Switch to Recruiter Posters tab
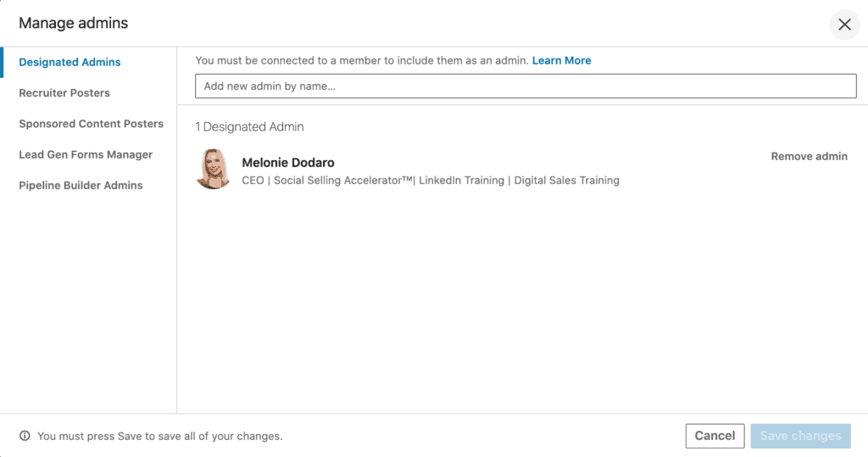 point(64,93)
